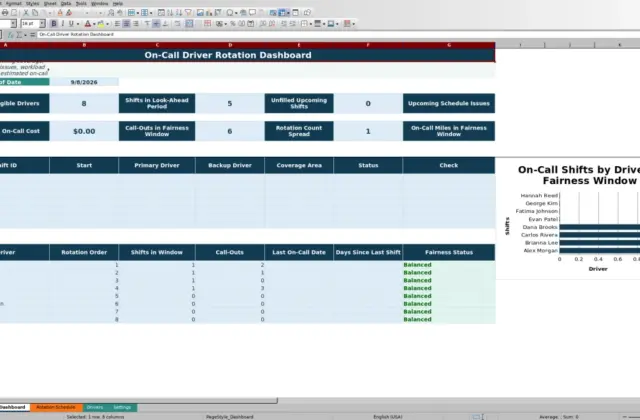This screenshot has width=640, height=420.
Task: Switch to Rotation Schedule sheet tab
Action: tap(56, 407)
